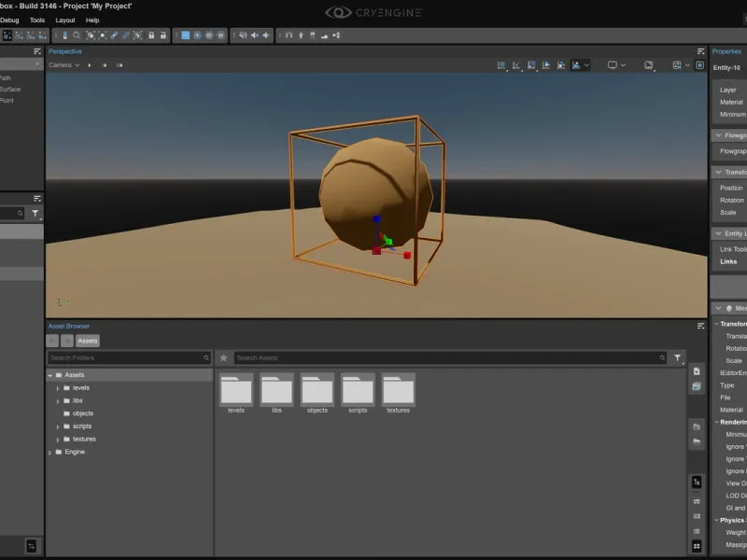747x560 pixels.
Task: Click in the Search Assets field
Action: pos(450,358)
